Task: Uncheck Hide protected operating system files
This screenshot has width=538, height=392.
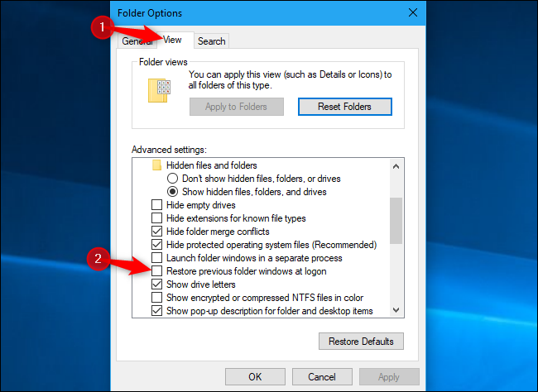Action: [x=156, y=245]
